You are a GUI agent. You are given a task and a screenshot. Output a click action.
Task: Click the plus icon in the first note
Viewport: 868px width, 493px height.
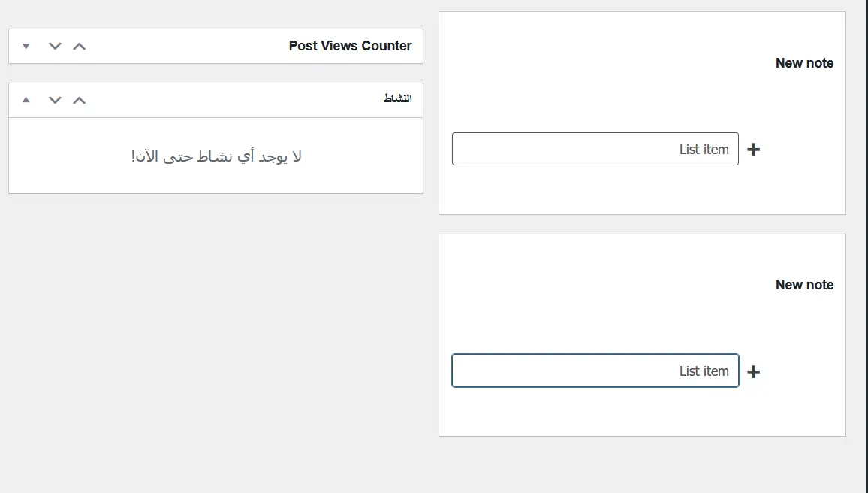pos(754,150)
